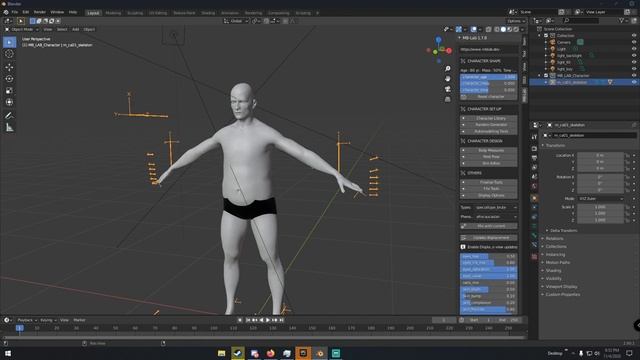Click the Location X value field

point(601,156)
